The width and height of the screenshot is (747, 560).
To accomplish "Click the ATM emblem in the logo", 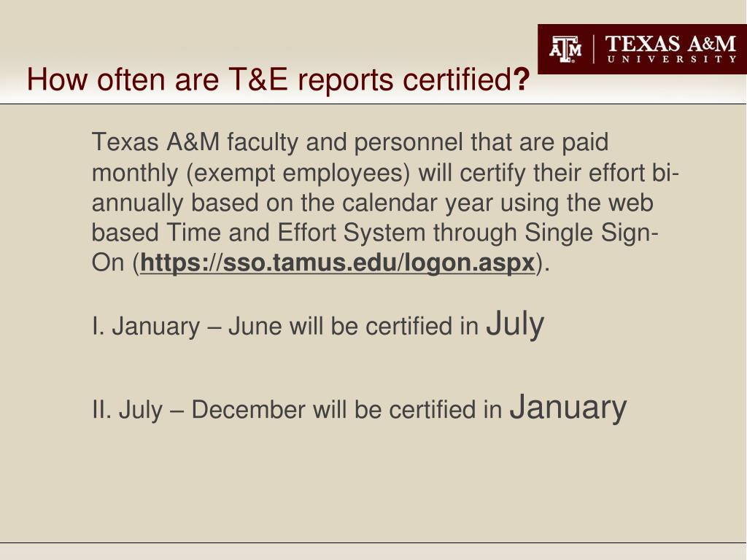I will pos(565,49).
